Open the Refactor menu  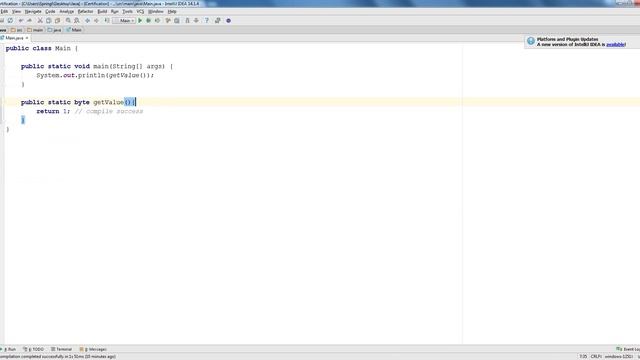(x=85, y=12)
